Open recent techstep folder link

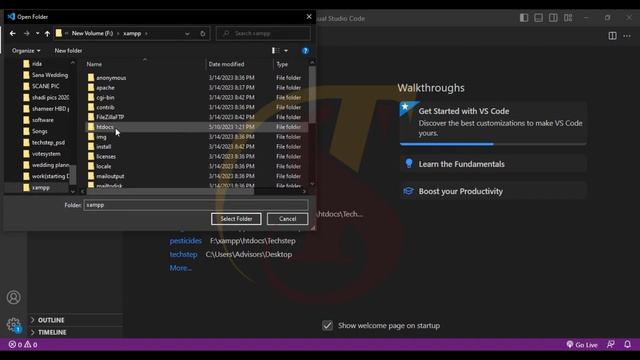click(183, 254)
